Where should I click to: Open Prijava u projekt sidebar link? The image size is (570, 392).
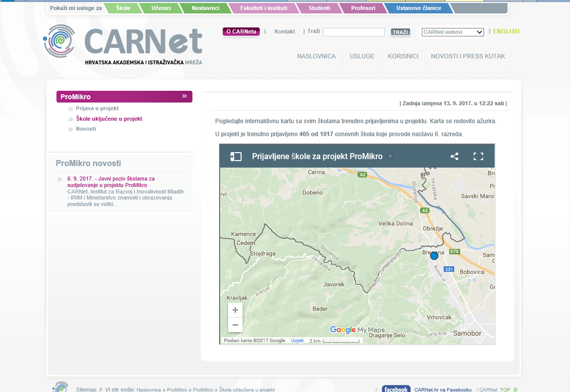[x=97, y=108]
